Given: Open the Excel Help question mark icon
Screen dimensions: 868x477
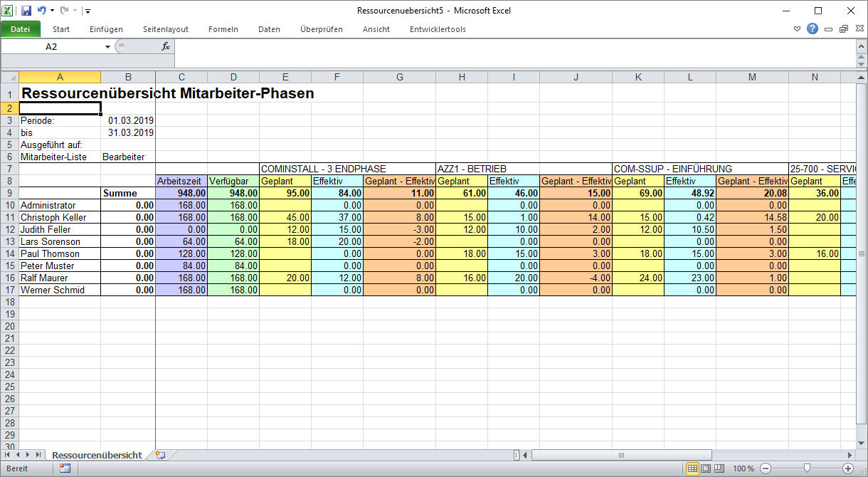Looking at the screenshot, I should point(813,29).
